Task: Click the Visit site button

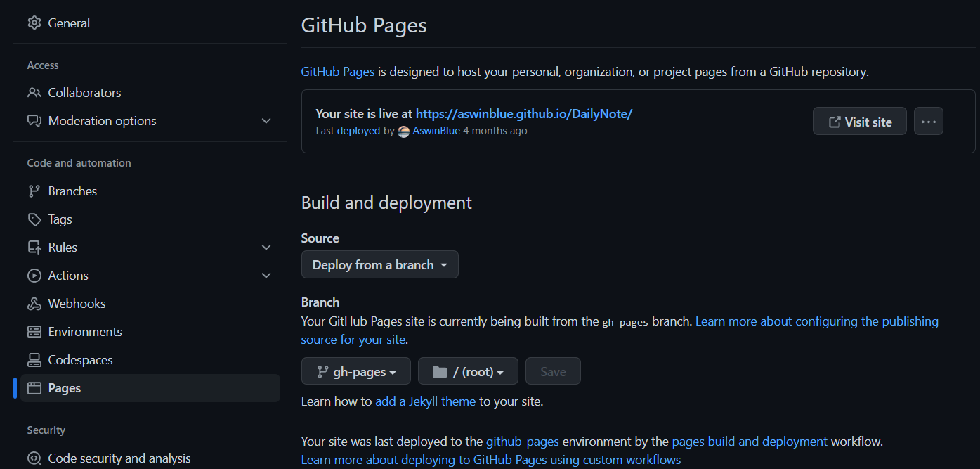Action: (860, 122)
